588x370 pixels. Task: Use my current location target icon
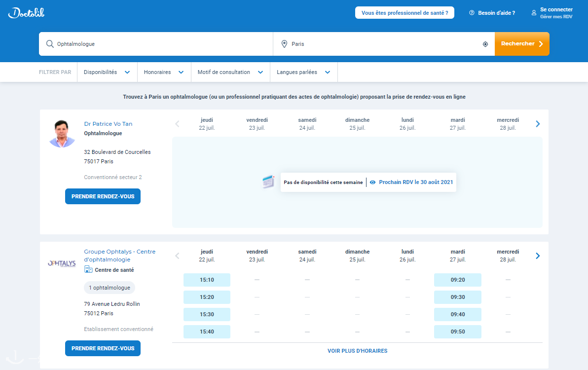[x=485, y=44]
